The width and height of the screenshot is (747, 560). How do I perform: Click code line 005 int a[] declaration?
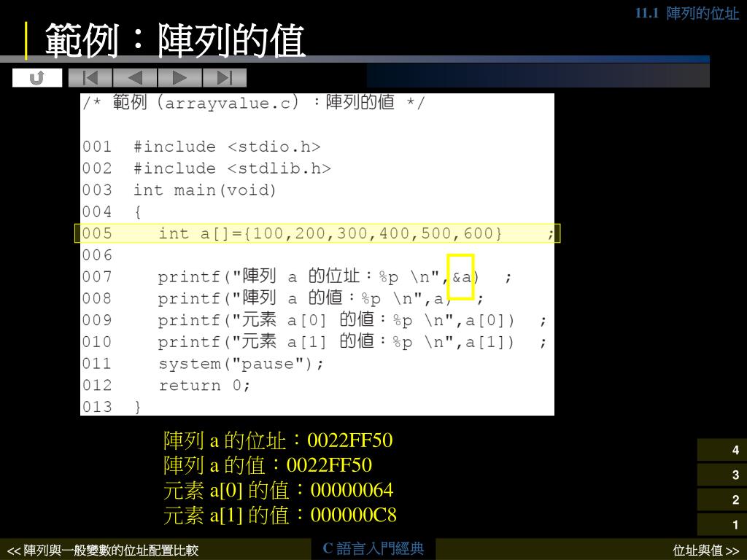pos(317,233)
